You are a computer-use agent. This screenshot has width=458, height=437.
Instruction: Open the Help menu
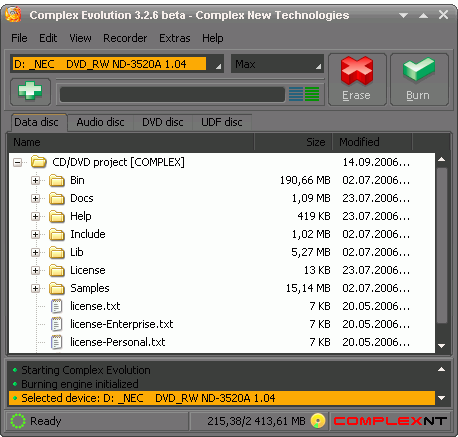point(213,38)
